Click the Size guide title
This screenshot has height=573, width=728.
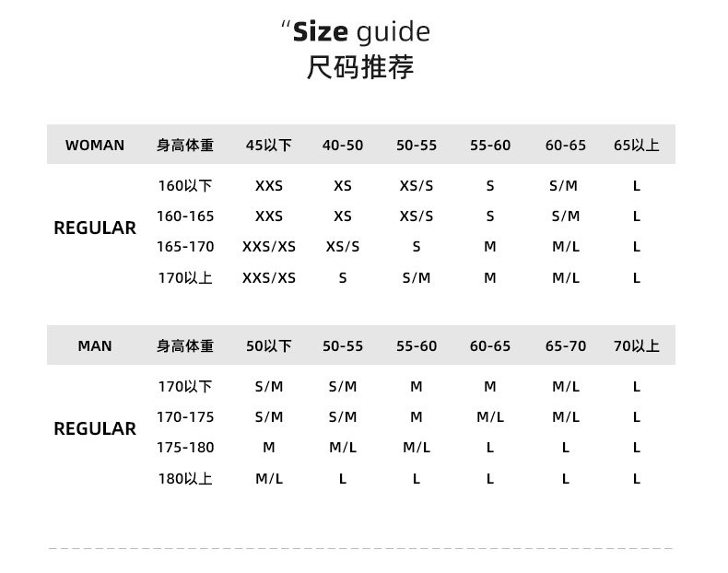tap(360, 32)
